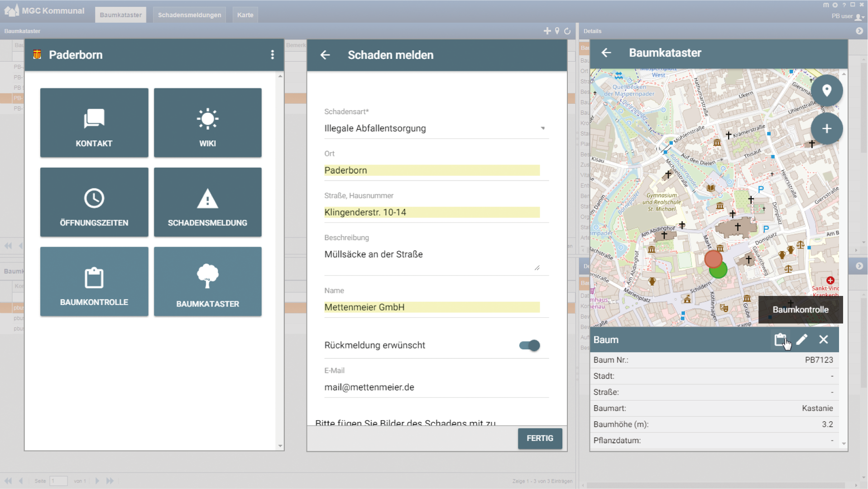Click the Paderborn coat of arms icon

37,55
